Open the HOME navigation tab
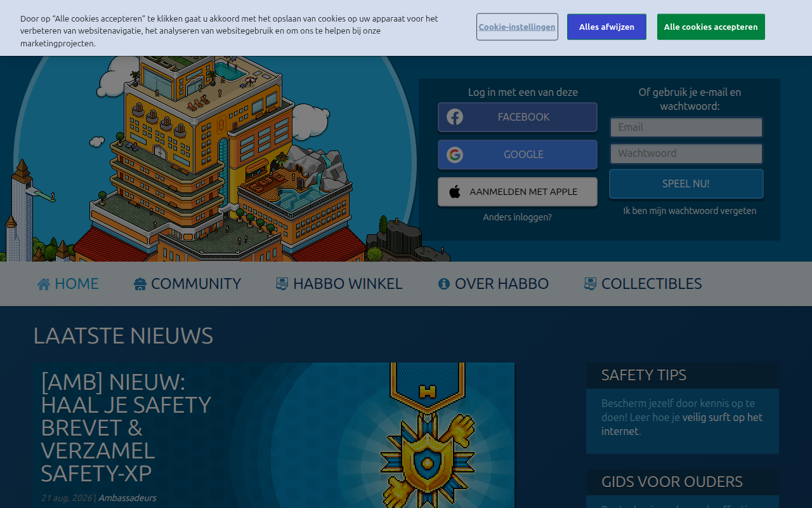 tap(69, 284)
